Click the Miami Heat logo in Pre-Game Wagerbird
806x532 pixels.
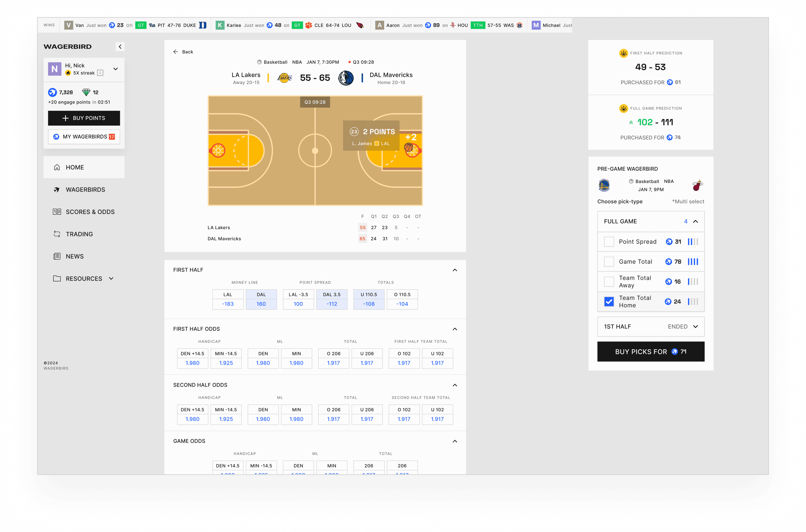(698, 185)
